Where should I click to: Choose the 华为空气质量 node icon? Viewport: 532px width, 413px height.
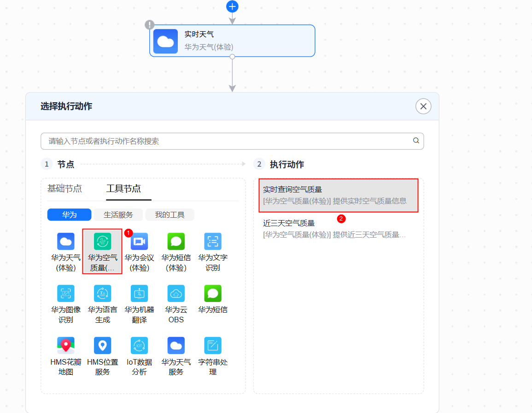coord(102,241)
